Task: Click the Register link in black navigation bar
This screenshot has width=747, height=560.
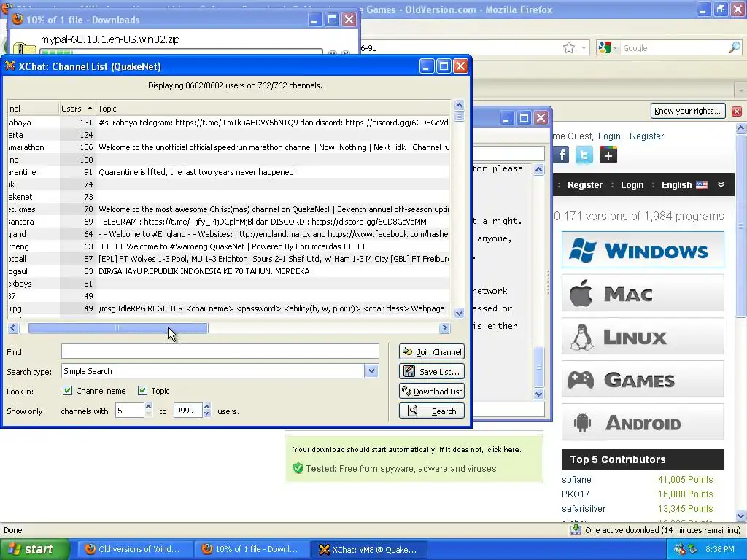Action: [x=584, y=184]
